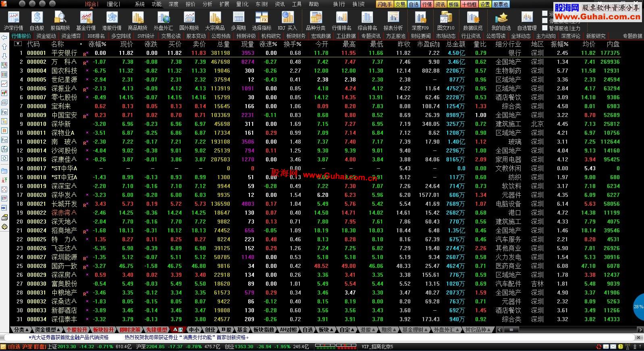Viewport: 644px width, 351px height.
Task: Click the 上证 index value 2013.30
Action: [67, 347]
